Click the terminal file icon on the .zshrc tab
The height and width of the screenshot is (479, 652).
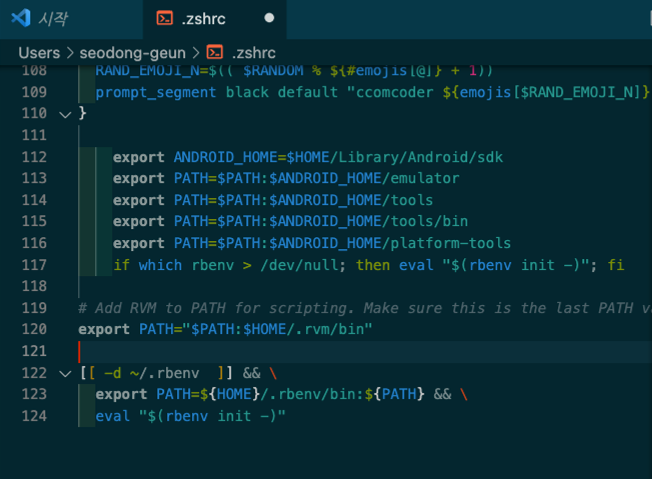[x=165, y=18]
